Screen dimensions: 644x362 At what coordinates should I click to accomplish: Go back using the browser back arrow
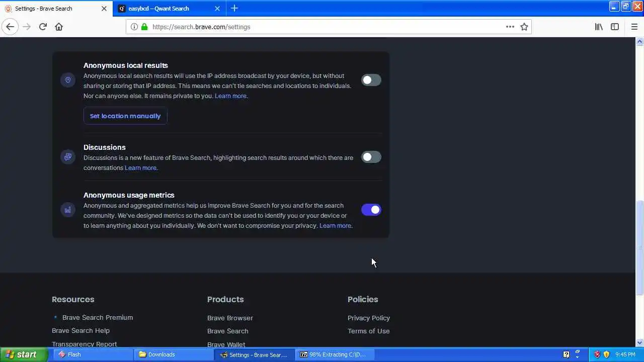tap(10, 27)
